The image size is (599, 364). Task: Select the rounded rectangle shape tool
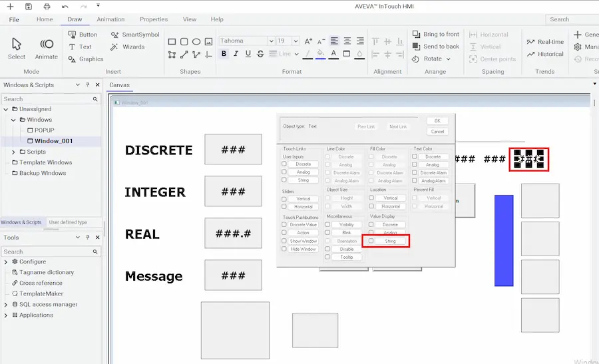click(184, 42)
